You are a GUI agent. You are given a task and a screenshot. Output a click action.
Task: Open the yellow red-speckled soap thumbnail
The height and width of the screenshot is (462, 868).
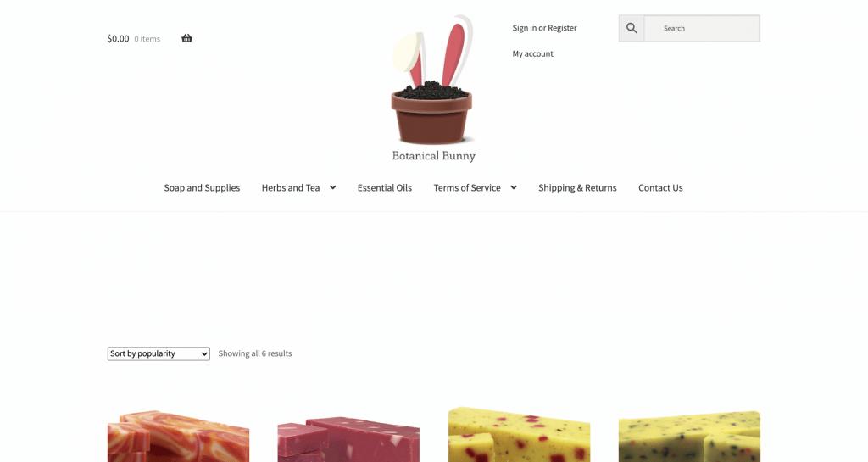[520, 435]
